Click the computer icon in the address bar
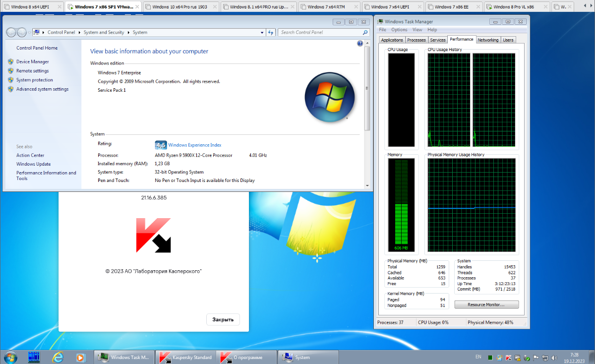This screenshot has height=364, width=595. tap(37, 32)
